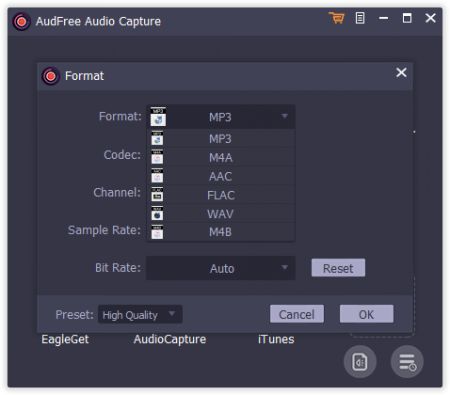450x395 pixels.
Task: Click the AudFree Audio Capture logo icon
Action: [x=22, y=22]
